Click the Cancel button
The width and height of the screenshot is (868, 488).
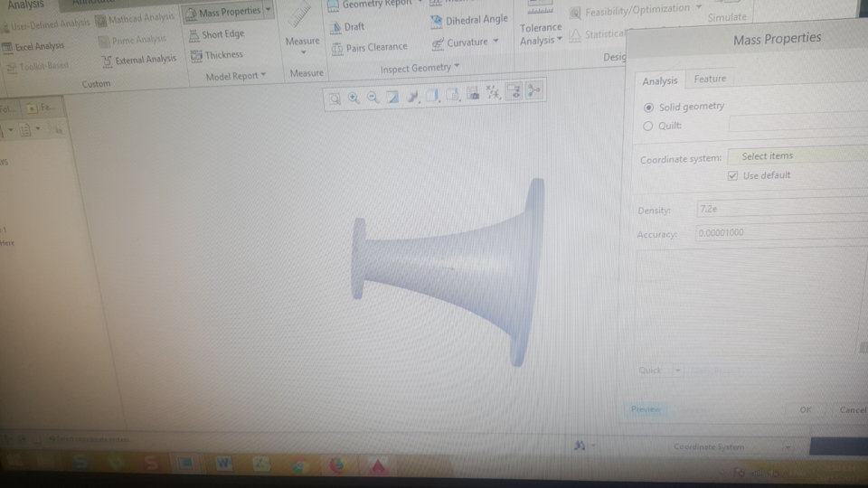point(851,409)
